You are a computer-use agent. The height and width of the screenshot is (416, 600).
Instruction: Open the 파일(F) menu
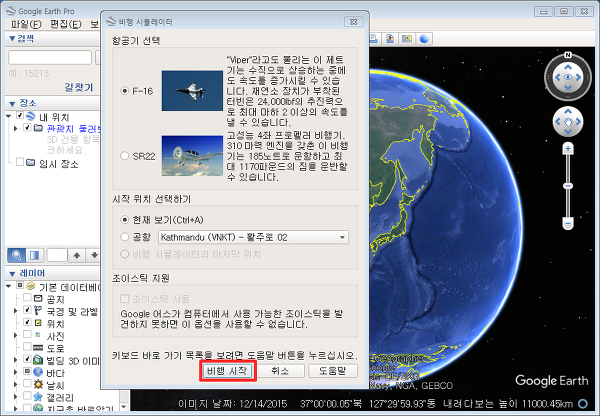[x=26, y=24]
